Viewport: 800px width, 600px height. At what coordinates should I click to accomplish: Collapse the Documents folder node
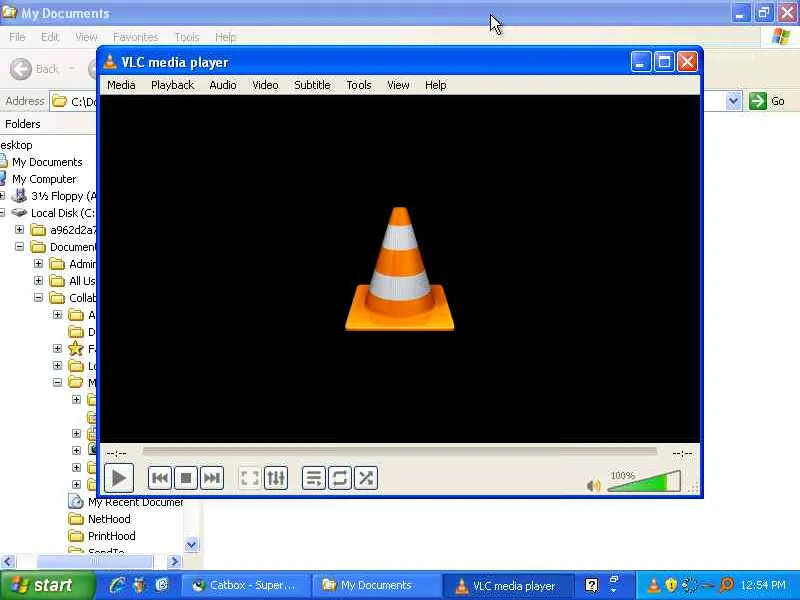click(19, 246)
